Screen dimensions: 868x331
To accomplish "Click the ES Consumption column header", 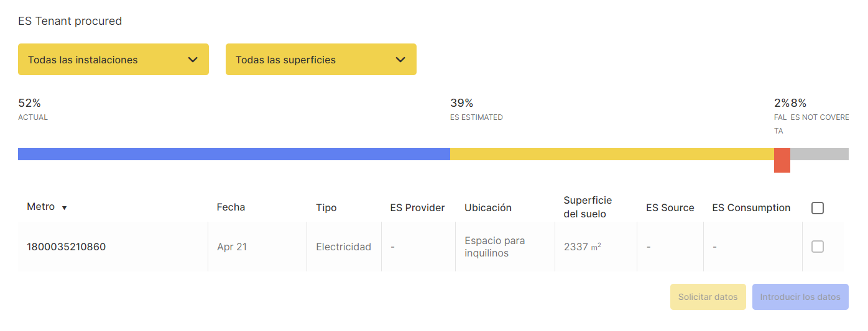I will click(x=751, y=207).
